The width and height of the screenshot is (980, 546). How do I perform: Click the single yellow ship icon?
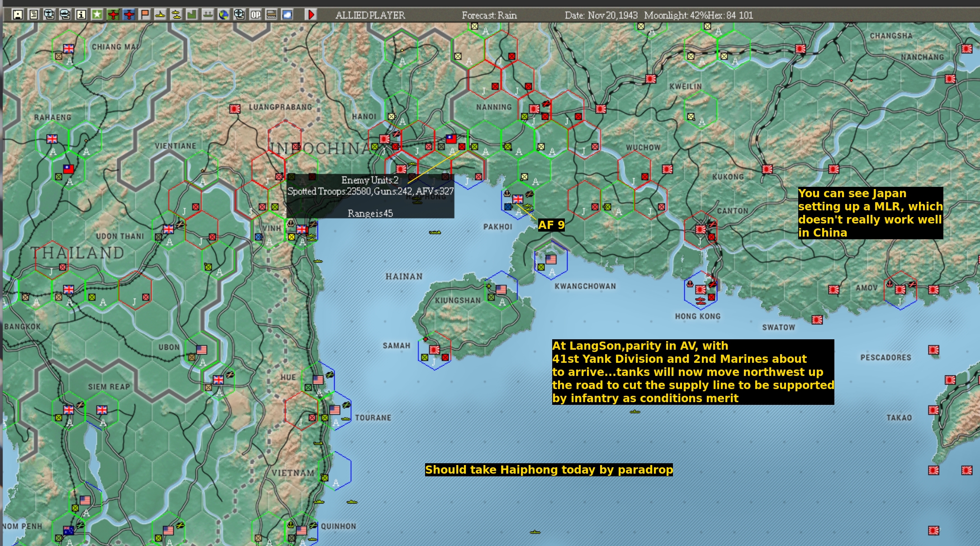[x=160, y=15]
